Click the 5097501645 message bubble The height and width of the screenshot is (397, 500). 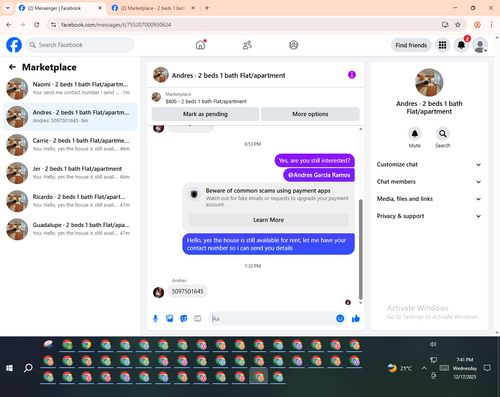tap(188, 291)
